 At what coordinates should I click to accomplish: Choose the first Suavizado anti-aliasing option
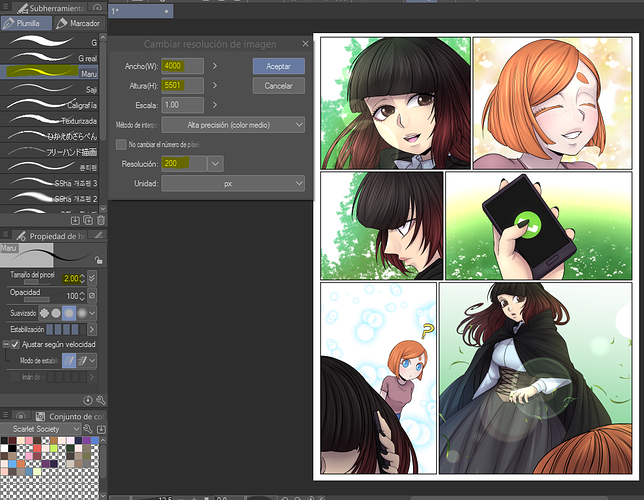[x=45, y=312]
